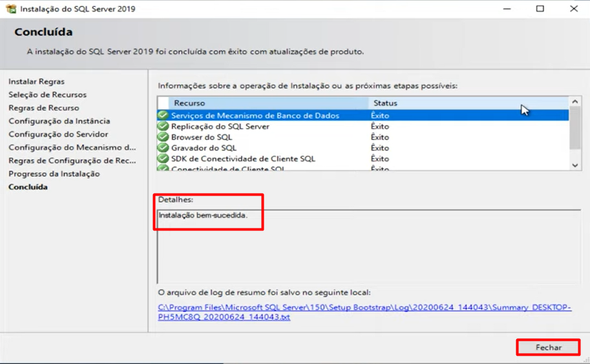Click green check icon beside Browser do SQL
The image size is (590, 364).
click(163, 137)
